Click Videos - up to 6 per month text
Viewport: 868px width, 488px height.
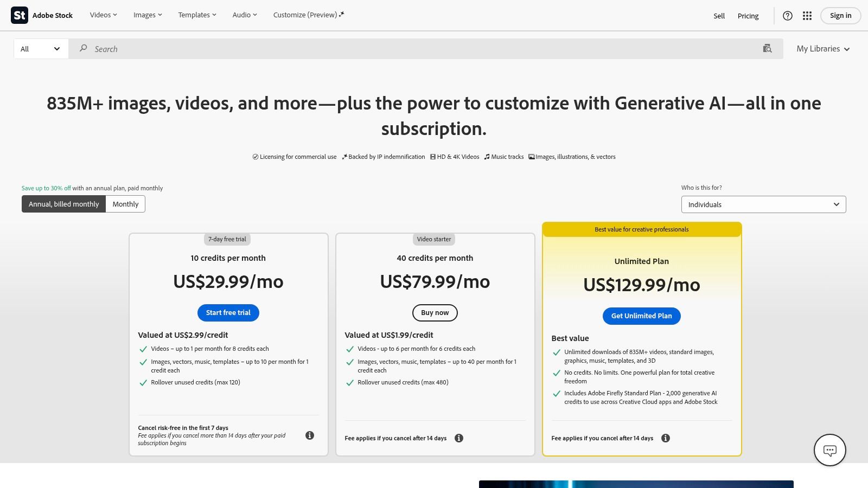[x=416, y=349]
